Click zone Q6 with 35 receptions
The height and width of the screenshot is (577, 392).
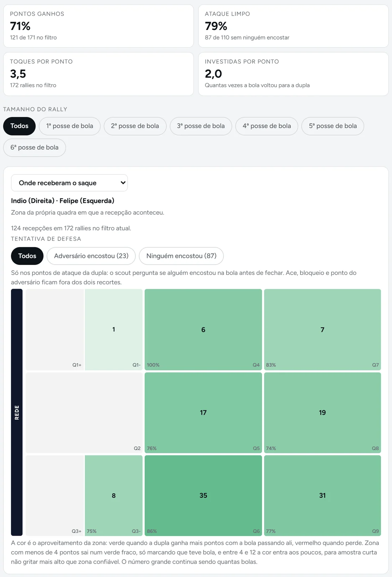click(203, 495)
